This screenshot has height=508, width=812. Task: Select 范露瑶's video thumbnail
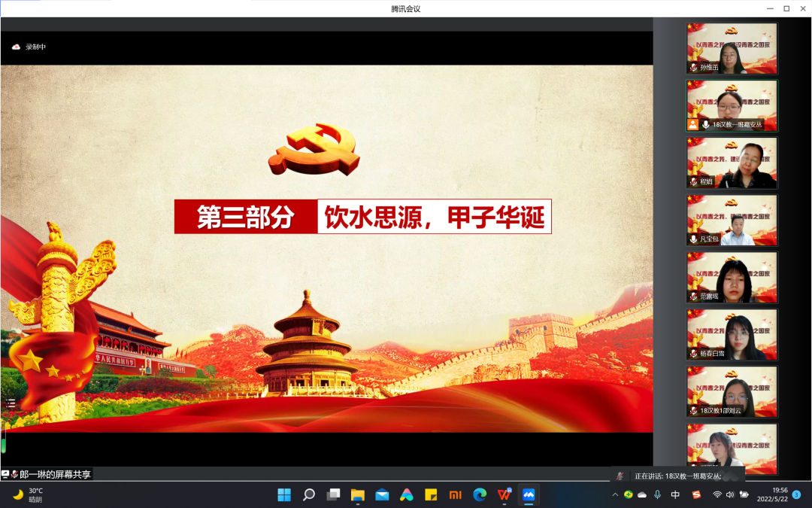pyautogui.click(x=732, y=277)
